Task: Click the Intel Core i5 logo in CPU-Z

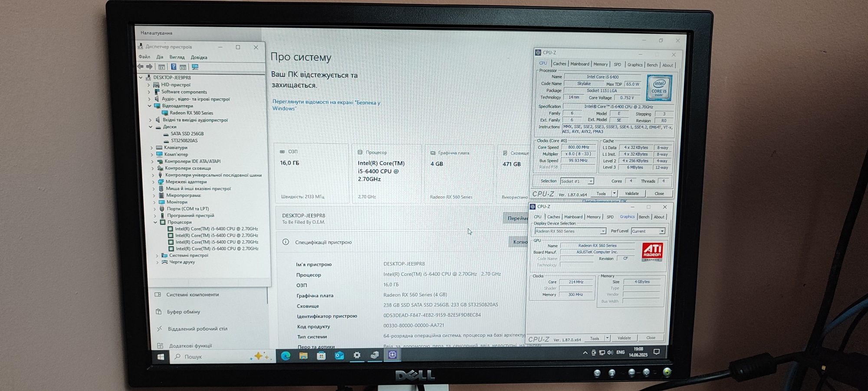Action: (659, 88)
